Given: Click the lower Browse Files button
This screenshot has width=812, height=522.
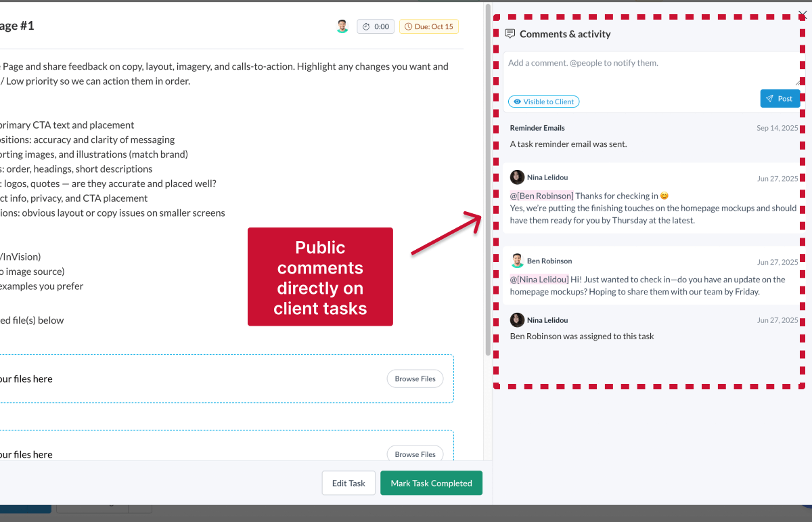Looking at the screenshot, I should 415,454.
